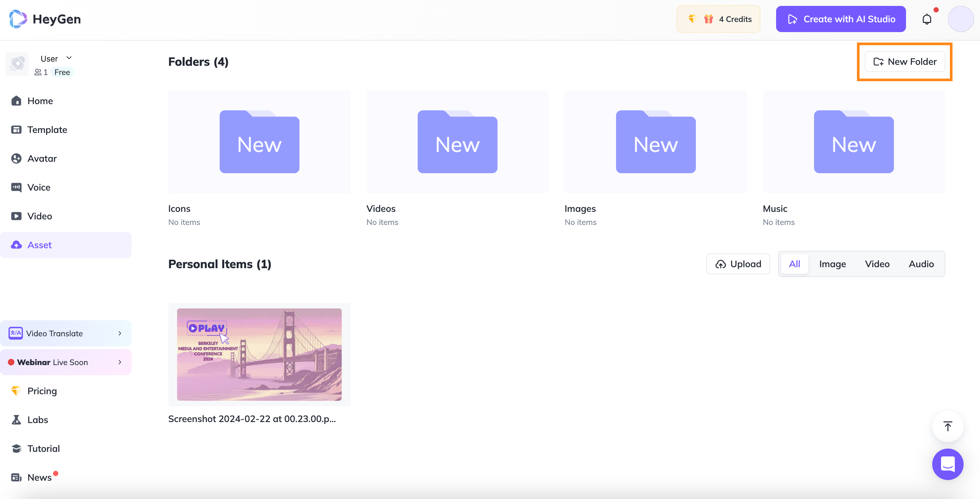Select the Video filter toggle
Viewport: 980px width, 499px height.
click(877, 264)
